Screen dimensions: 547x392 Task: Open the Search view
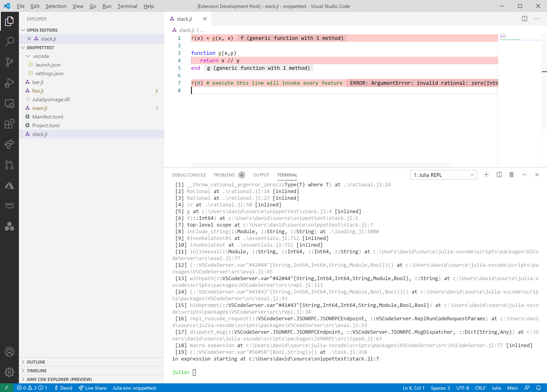(9, 42)
